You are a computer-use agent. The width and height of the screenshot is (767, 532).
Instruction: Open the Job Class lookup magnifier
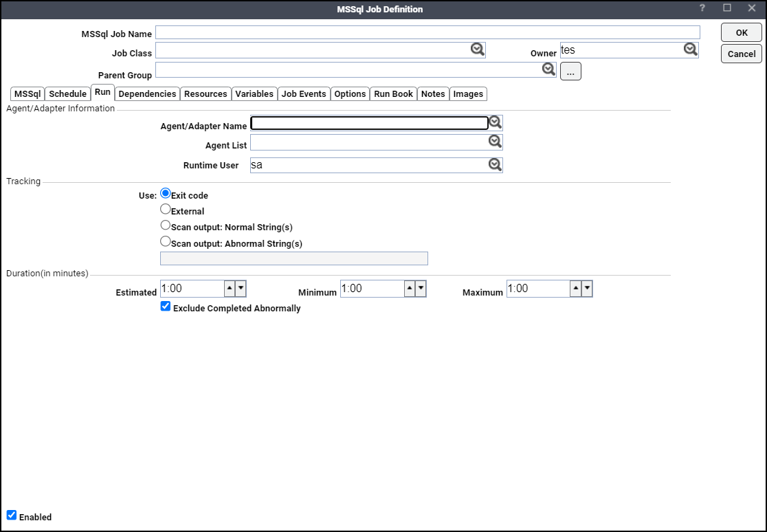coord(478,49)
